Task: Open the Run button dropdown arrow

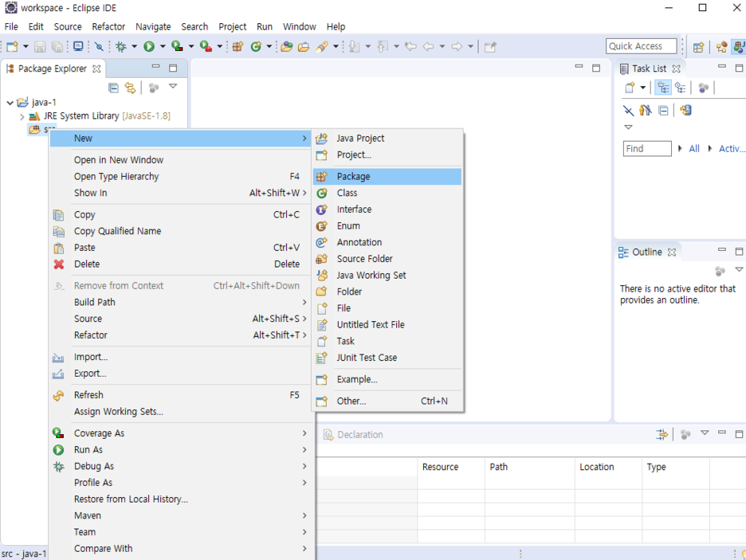Action: pyautogui.click(x=163, y=46)
